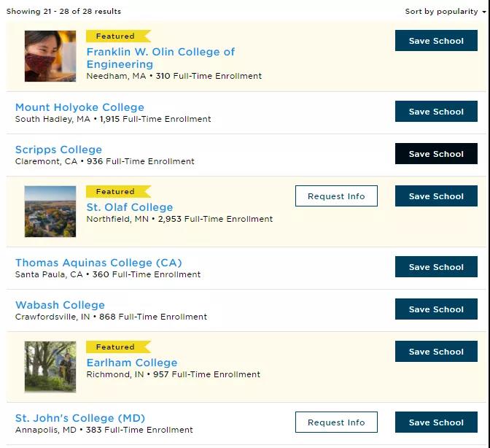The height and width of the screenshot is (448, 490).
Task: Open the St. Olaf College link
Action: click(130, 207)
